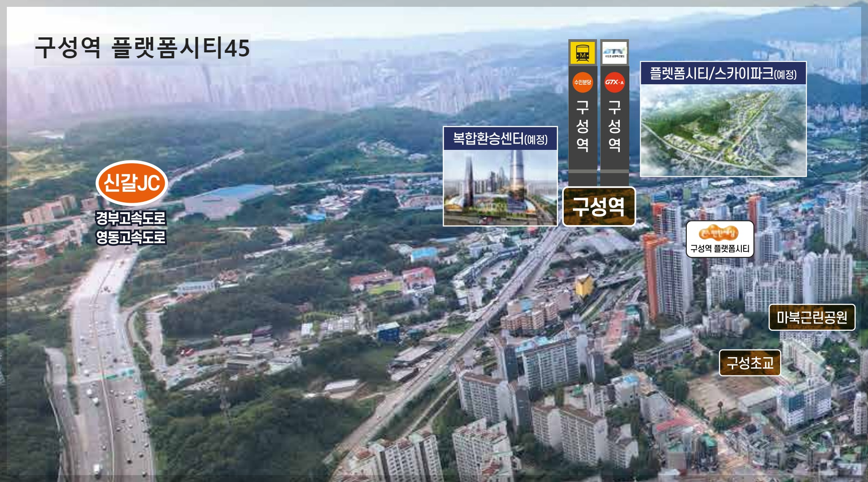Viewport: 868px width, 482px height.
Task: Click the GTX logo icon at the top of the pillar
Action: (614, 52)
